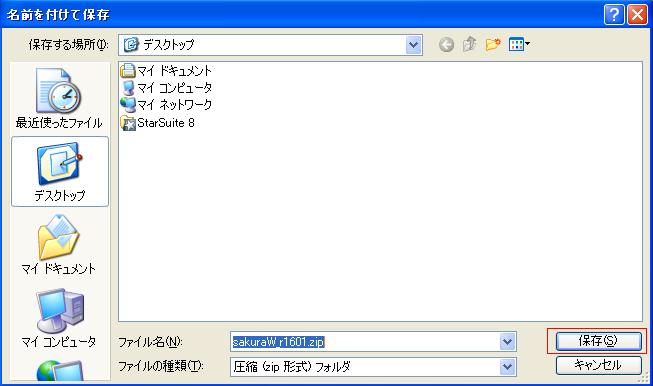Click the キャンセル cancel button
The image size is (653, 386).
pyautogui.click(x=598, y=365)
